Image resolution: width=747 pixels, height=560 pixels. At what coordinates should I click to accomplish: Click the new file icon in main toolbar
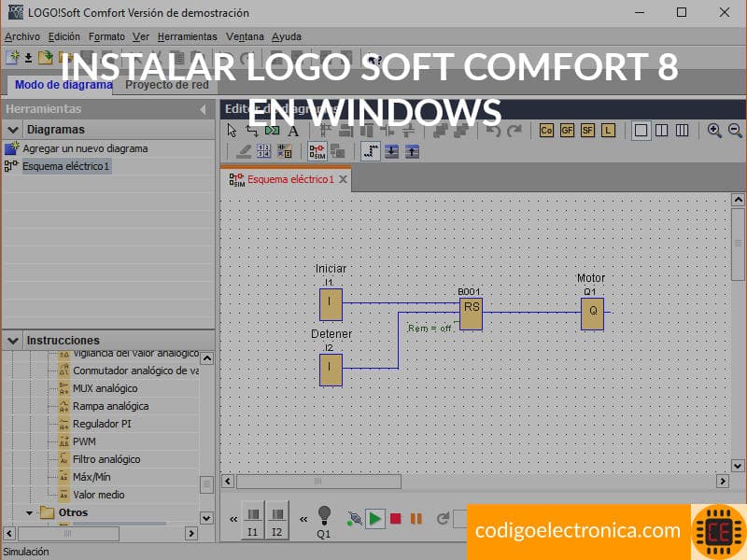tap(12, 58)
